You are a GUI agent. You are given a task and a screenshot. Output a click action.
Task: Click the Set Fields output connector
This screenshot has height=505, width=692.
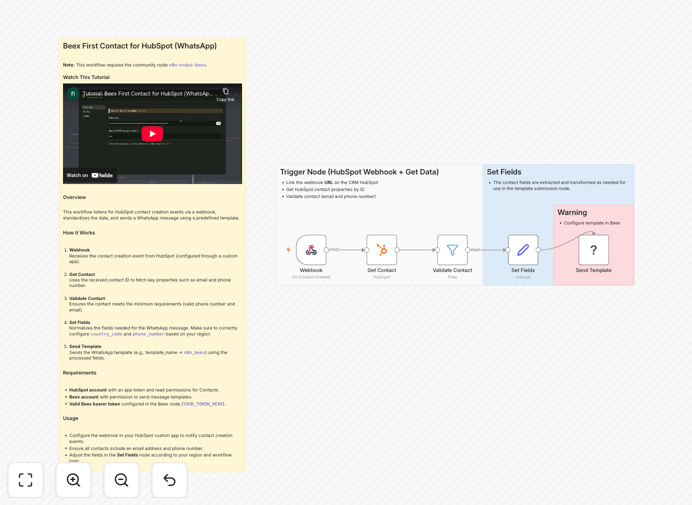(538, 250)
